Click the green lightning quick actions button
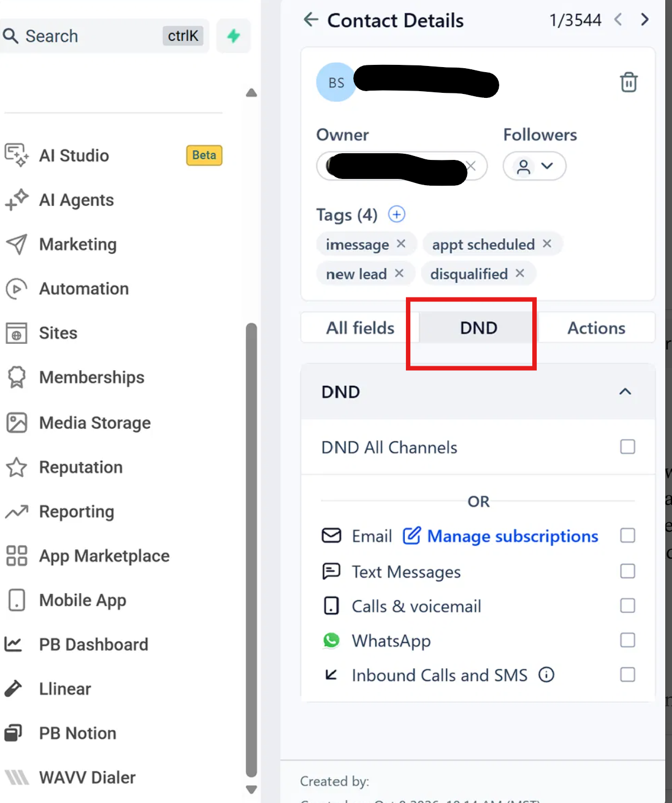The image size is (672, 803). tap(233, 36)
